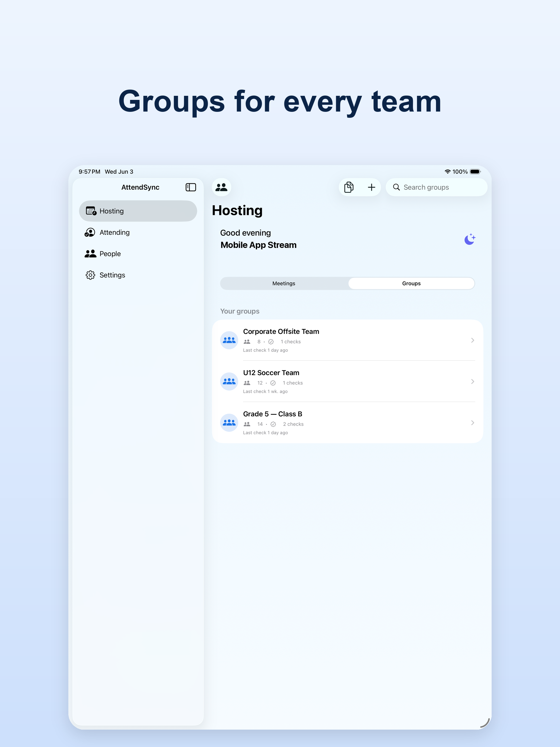Click U12 Soccer Team group avatar
This screenshot has height=747, width=560.
tap(229, 381)
